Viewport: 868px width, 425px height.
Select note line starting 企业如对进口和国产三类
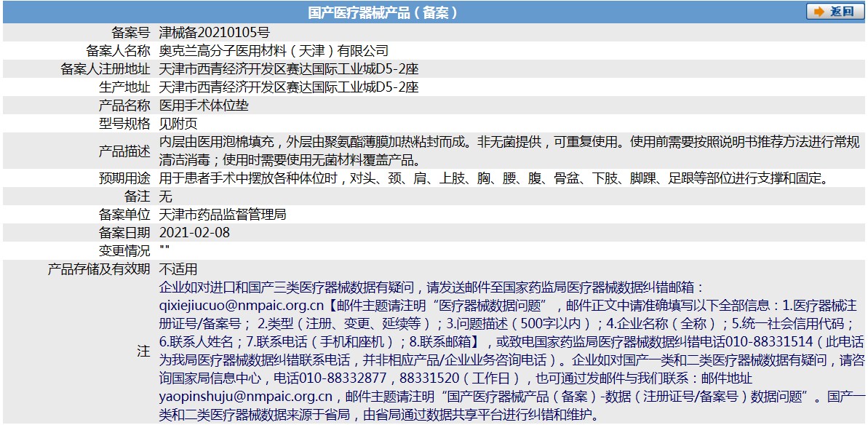coord(431,287)
